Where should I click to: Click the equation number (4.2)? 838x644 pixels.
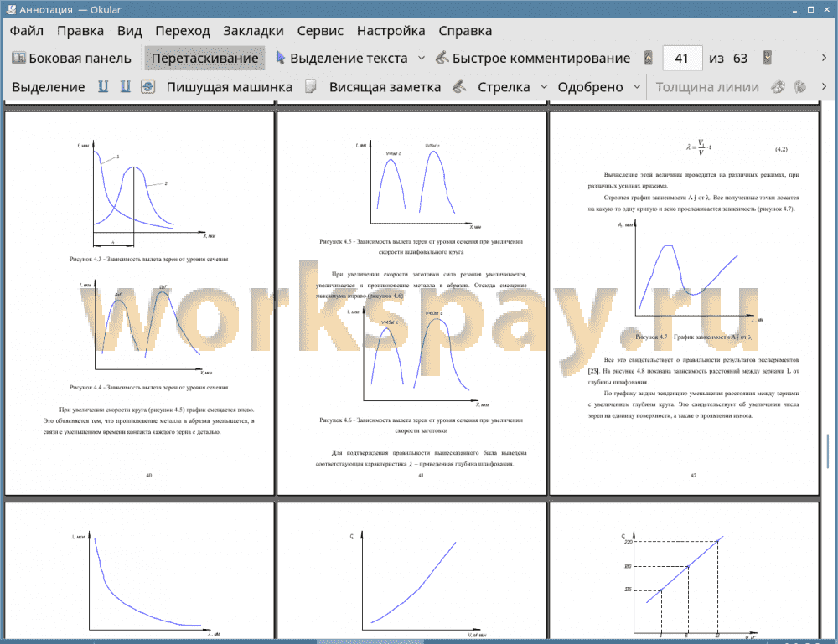pos(781,149)
